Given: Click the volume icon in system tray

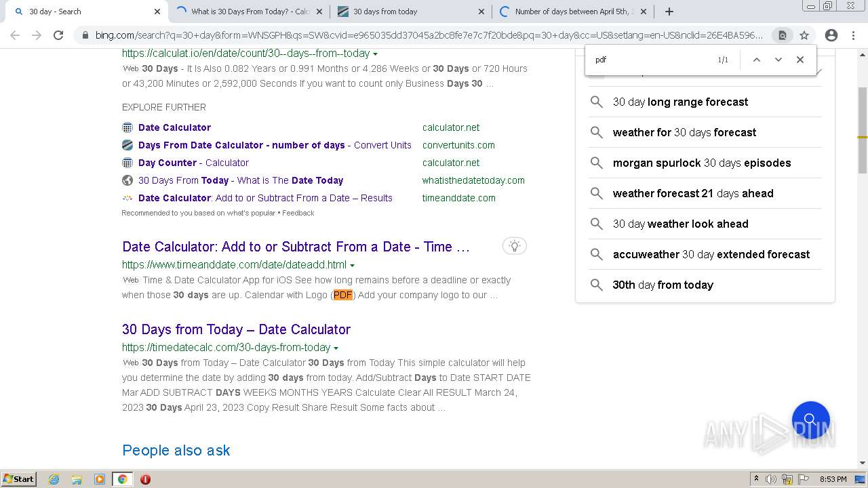Looking at the screenshot, I should tap(771, 479).
